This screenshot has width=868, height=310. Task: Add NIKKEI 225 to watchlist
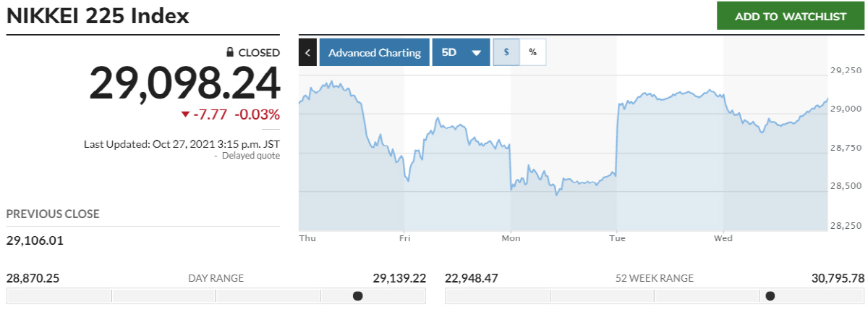point(791,16)
